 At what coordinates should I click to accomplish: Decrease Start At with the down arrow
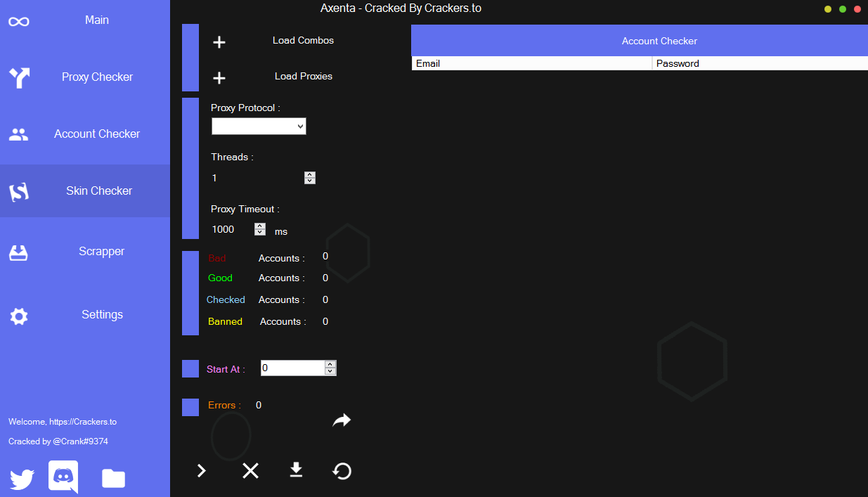(x=330, y=371)
